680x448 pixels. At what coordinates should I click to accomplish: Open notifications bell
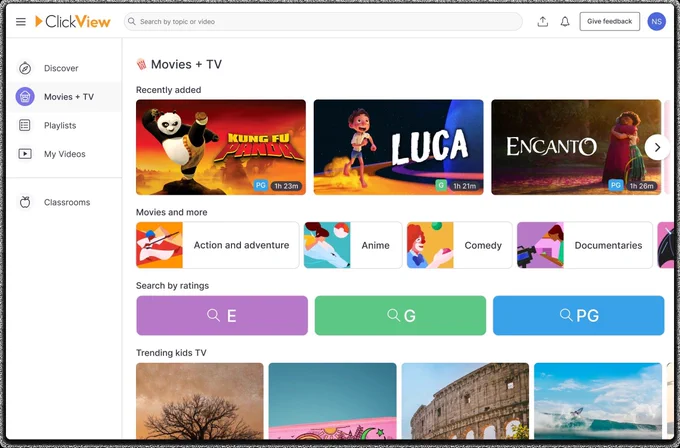pyautogui.click(x=565, y=21)
